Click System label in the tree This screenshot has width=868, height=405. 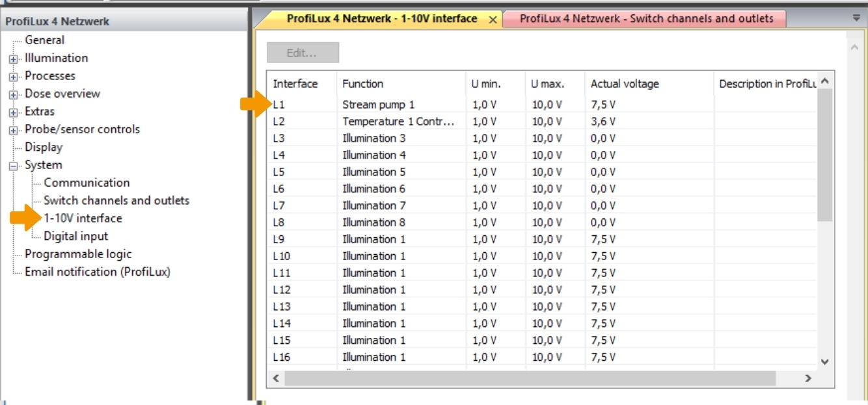coord(44,165)
